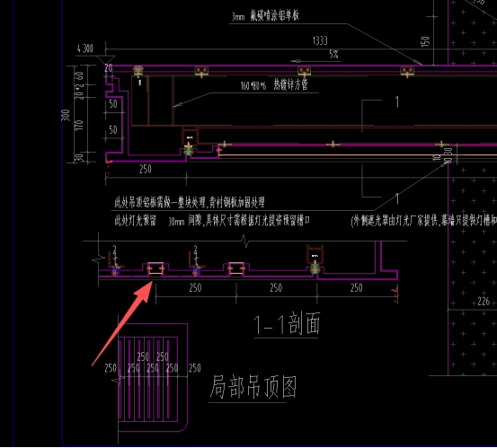
Task: Click the break line symbol above section 1-1
Action: pyautogui.click(x=245, y=241)
